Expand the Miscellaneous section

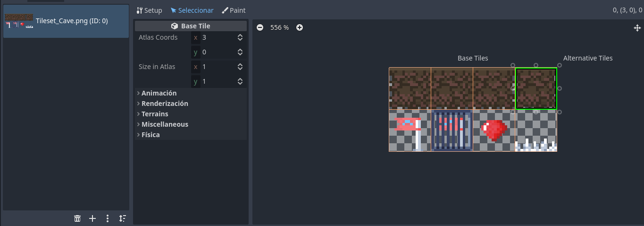tap(191, 124)
